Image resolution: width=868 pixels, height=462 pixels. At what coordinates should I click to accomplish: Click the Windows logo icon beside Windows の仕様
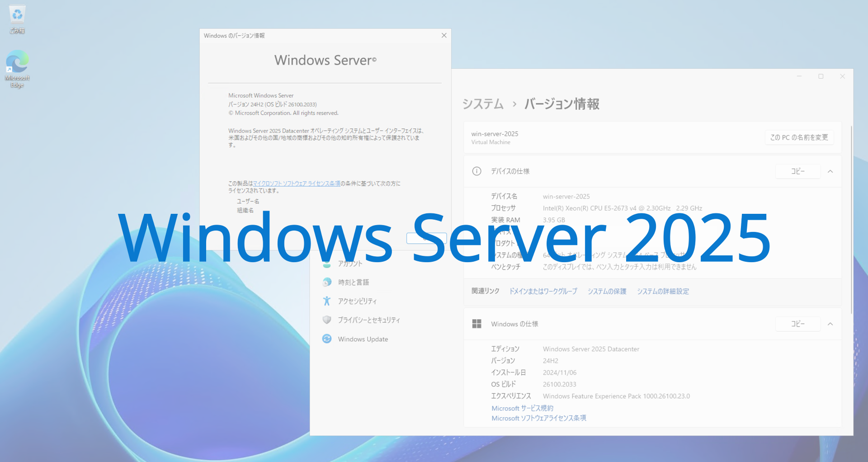(476, 324)
